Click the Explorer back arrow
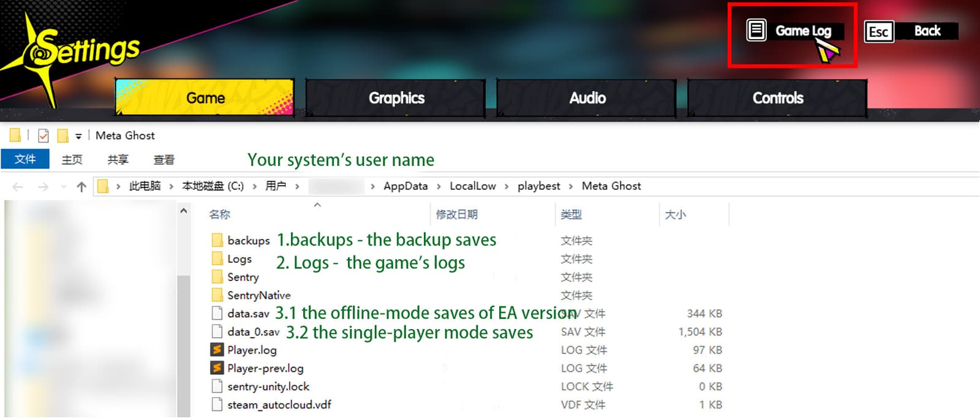 pyautogui.click(x=18, y=187)
